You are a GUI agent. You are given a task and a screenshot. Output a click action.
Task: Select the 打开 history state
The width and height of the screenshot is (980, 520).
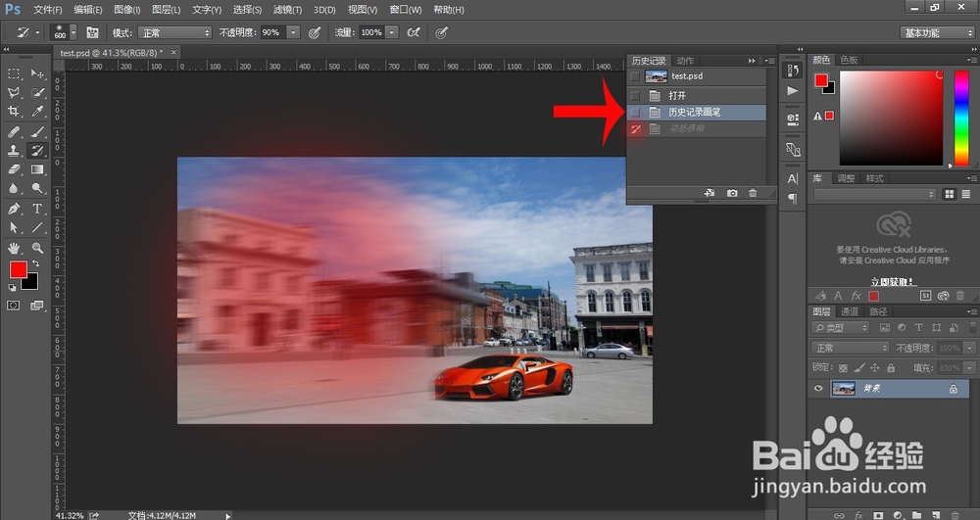point(696,96)
